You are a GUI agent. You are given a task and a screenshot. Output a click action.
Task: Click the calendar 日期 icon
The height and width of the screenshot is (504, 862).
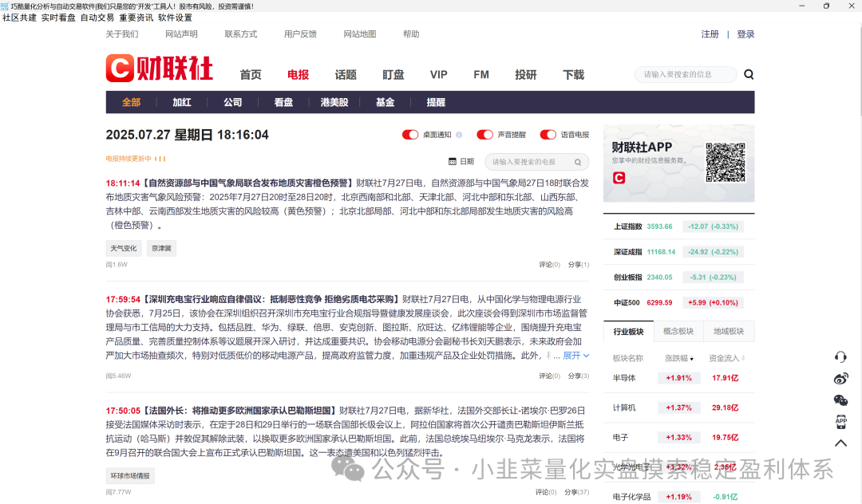453,161
